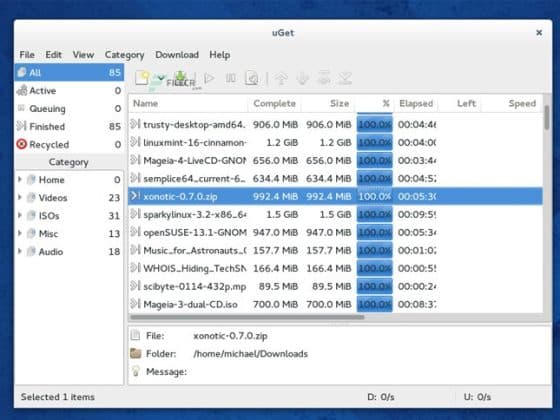Click the /home/michael/Downloads folder path
560x420 pixels.
coord(250,354)
